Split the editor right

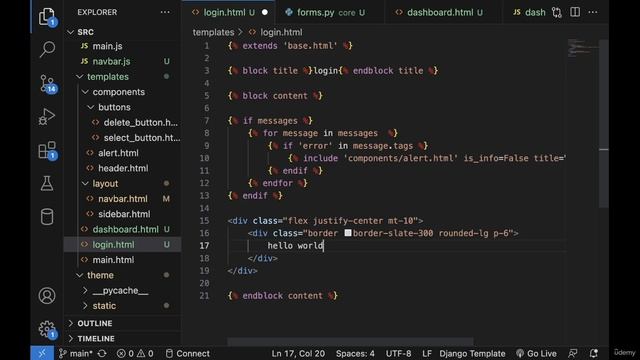575,12
